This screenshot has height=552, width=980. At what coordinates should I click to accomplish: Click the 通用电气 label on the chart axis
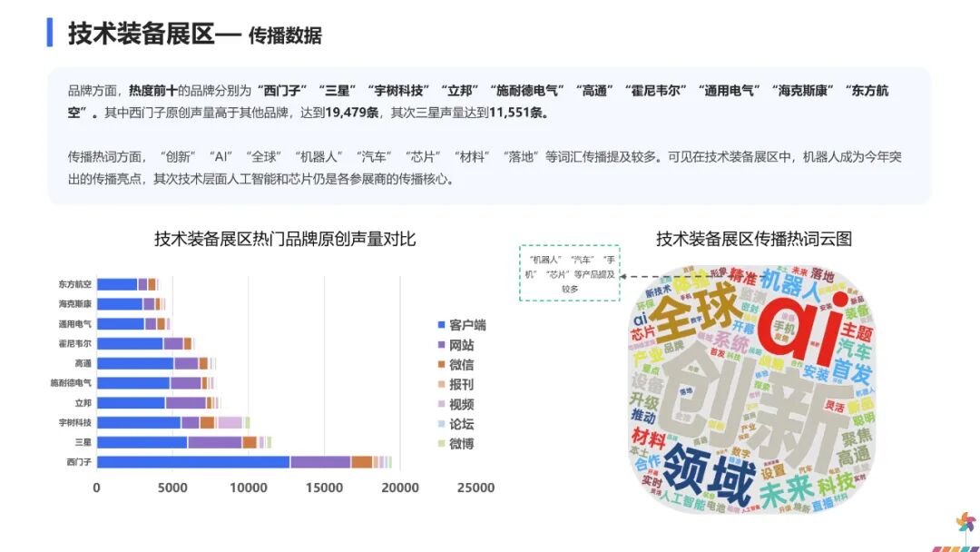[x=75, y=324]
